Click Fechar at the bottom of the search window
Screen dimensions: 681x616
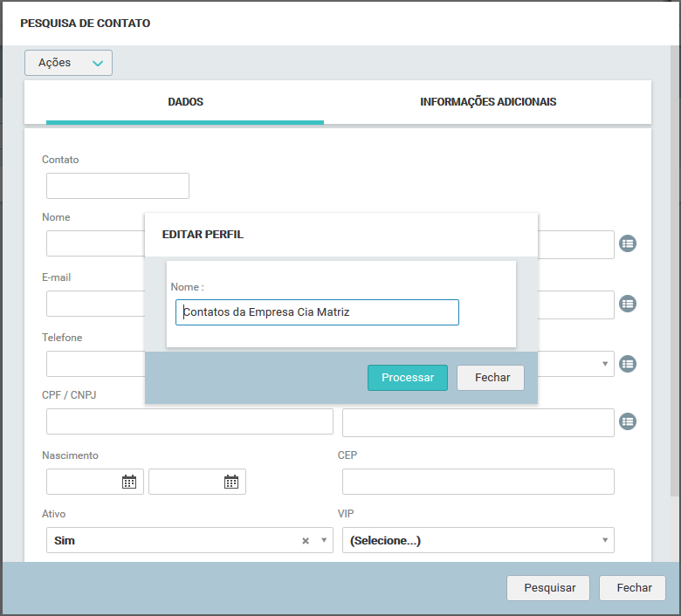pos(632,588)
